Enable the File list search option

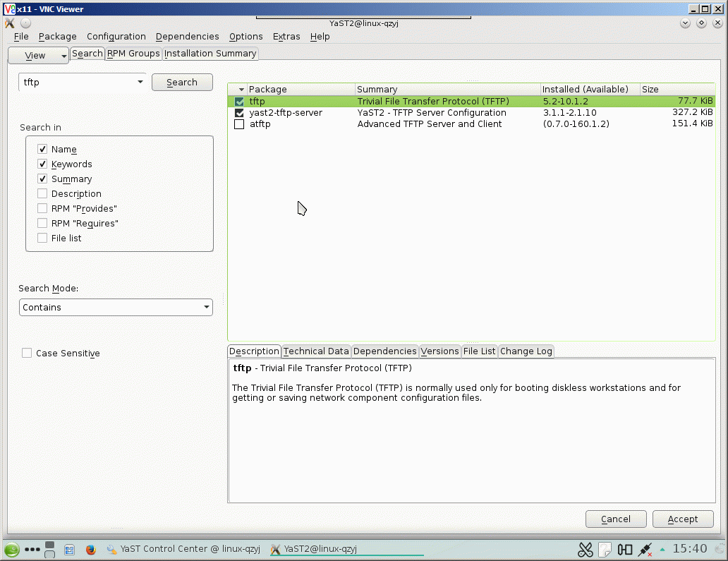click(42, 239)
